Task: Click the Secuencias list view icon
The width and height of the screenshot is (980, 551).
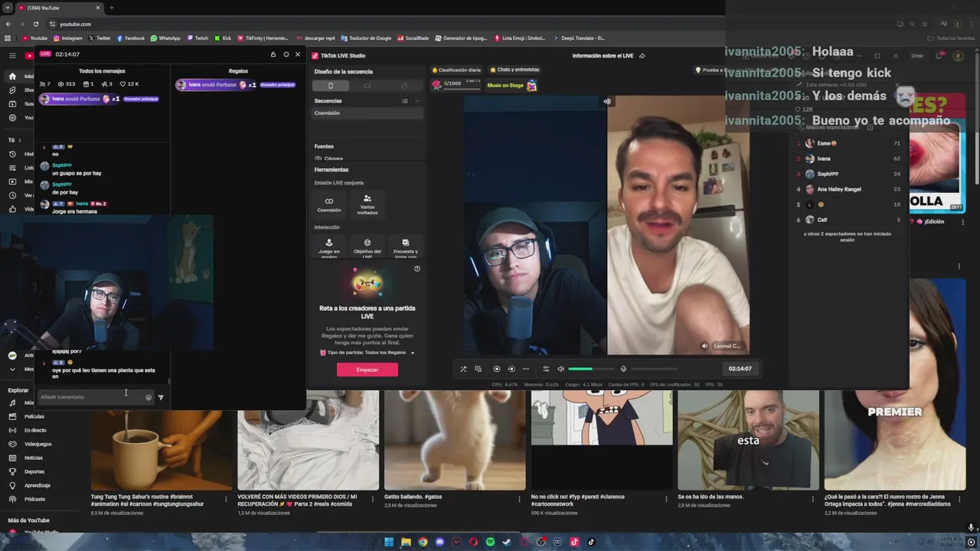Action: coord(405,101)
